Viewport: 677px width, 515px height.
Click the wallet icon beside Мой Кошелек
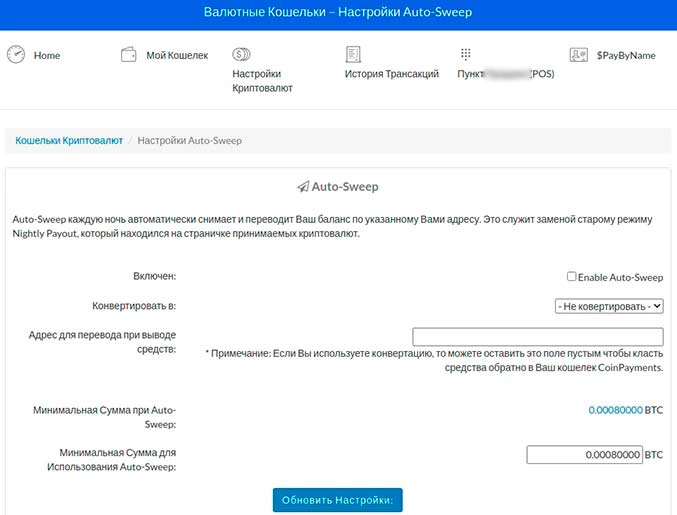click(128, 55)
